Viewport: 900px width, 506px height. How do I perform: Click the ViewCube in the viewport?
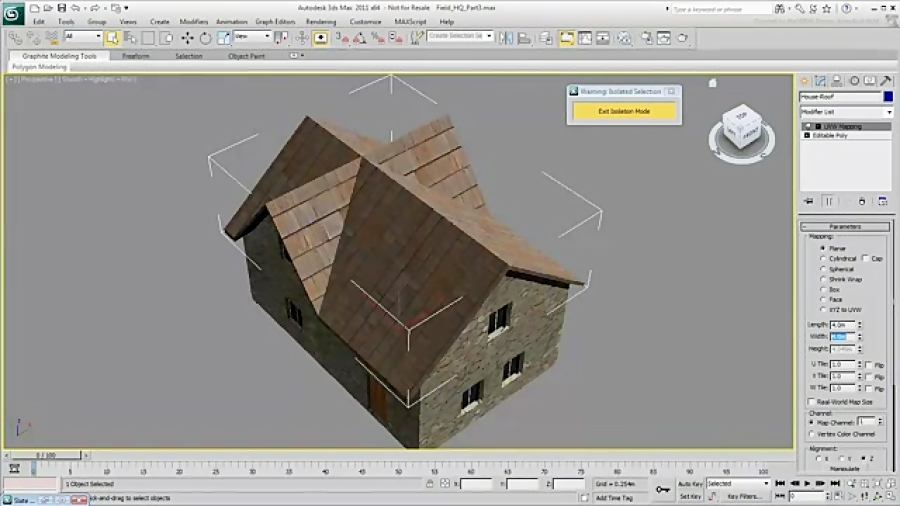pyautogui.click(x=741, y=128)
